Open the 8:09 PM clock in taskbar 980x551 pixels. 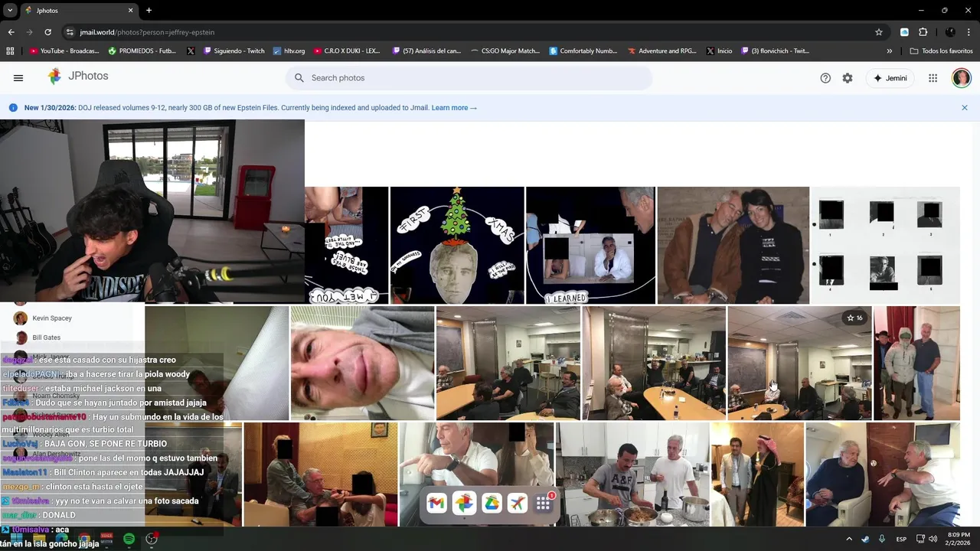[x=959, y=539]
